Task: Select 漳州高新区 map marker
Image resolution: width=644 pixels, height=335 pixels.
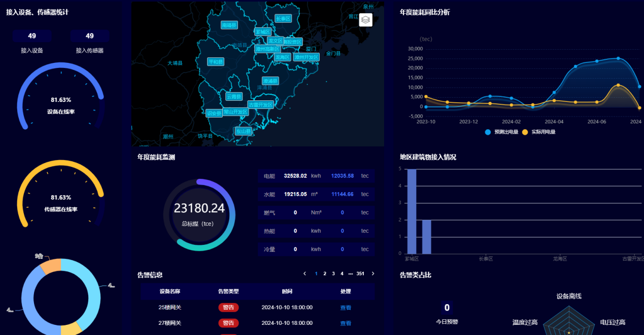Action: 267,49
